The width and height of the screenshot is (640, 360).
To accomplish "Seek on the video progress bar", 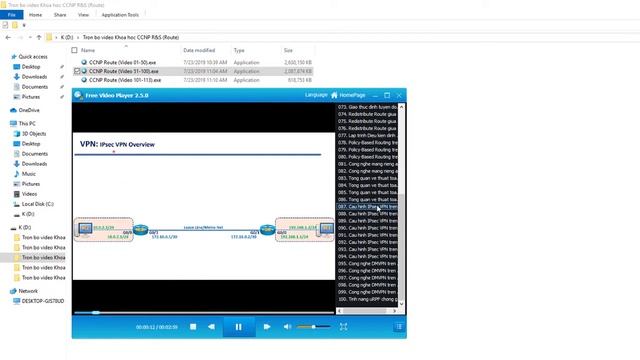I will 204,313.
